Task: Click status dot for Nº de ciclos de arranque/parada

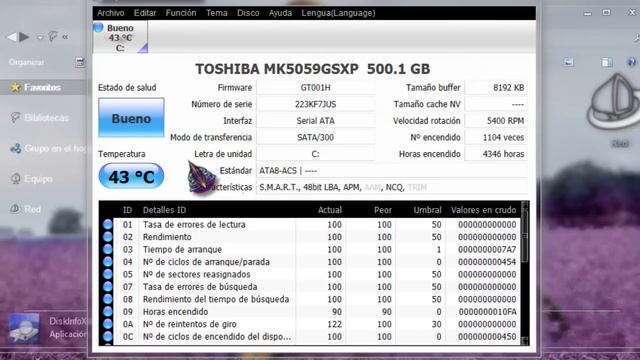Action: click(108, 262)
